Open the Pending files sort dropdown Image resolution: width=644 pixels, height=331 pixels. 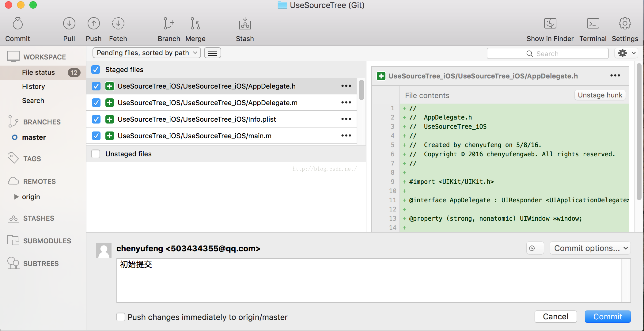(x=146, y=53)
